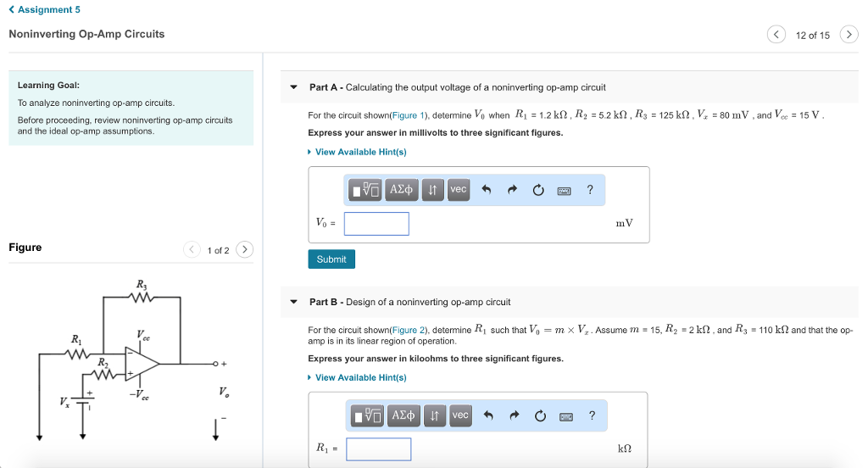868x468 pixels.
Task: Undo last entry in Part A answer
Action: click(x=487, y=190)
